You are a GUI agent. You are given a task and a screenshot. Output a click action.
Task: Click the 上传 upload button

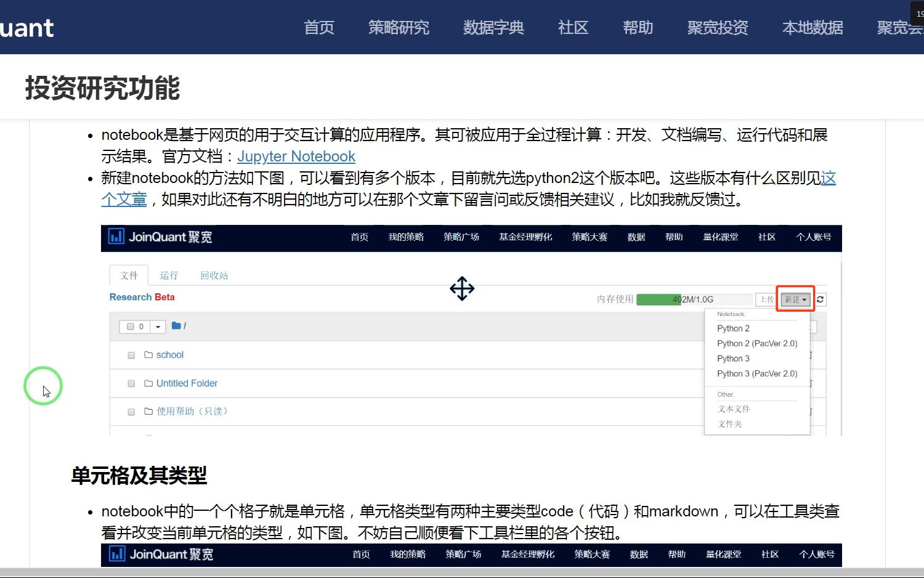pos(766,299)
